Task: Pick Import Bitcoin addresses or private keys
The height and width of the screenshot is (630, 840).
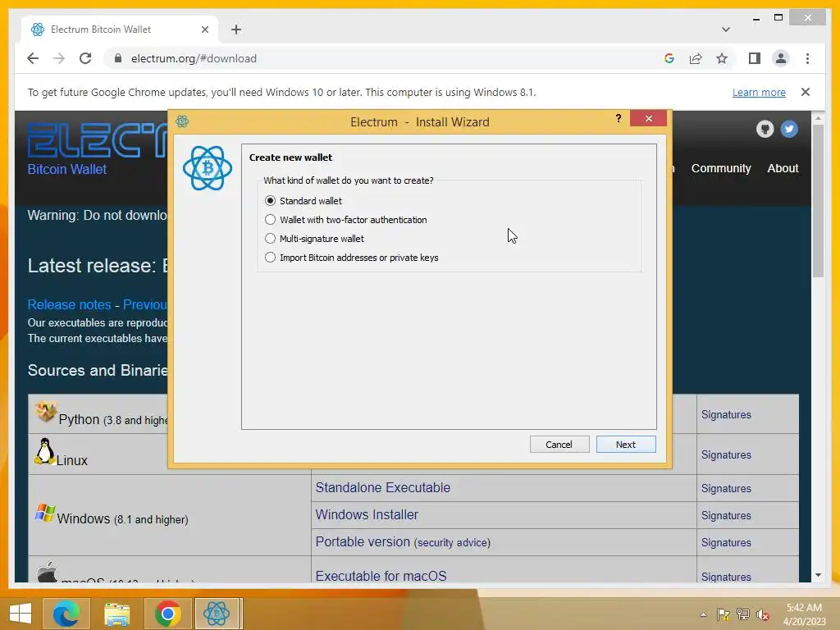Action: (270, 258)
